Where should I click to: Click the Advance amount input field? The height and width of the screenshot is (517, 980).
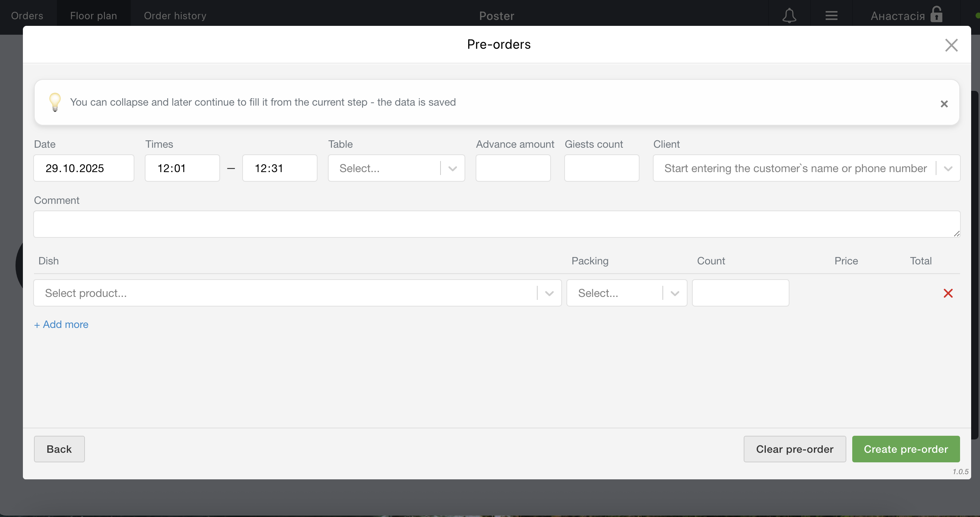513,168
